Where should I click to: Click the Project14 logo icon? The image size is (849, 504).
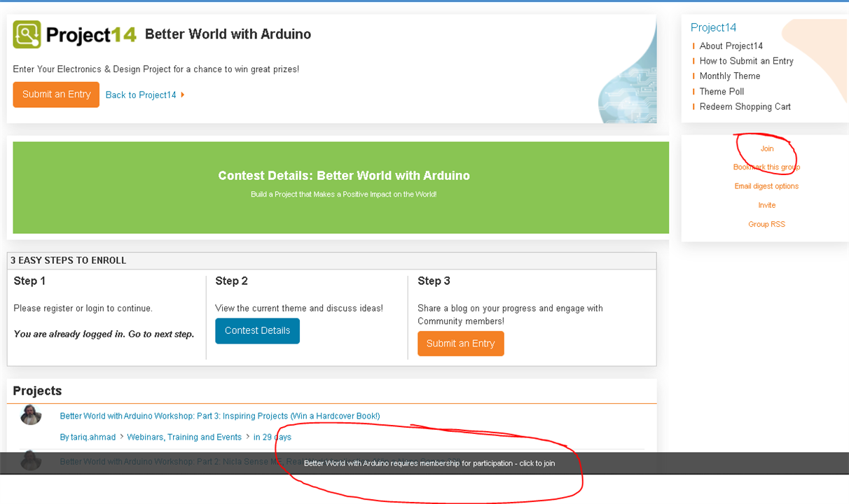point(27,34)
